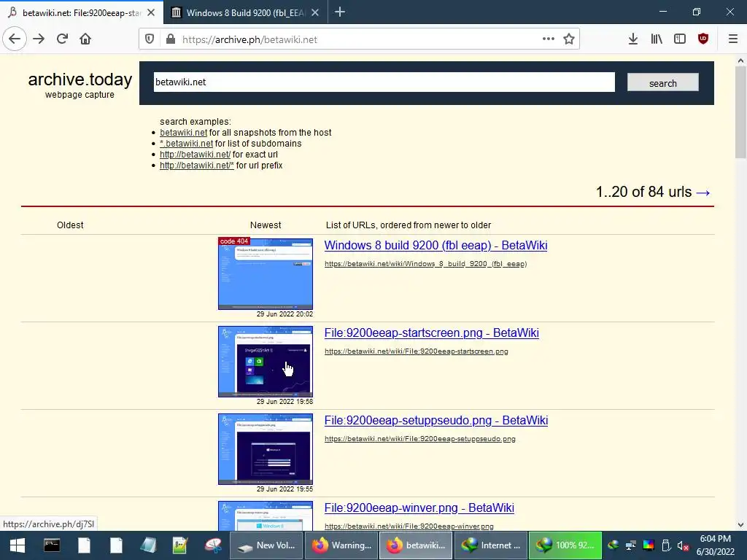
Task: Switch to Warning... Firefox taskbar window
Action: 341,545
